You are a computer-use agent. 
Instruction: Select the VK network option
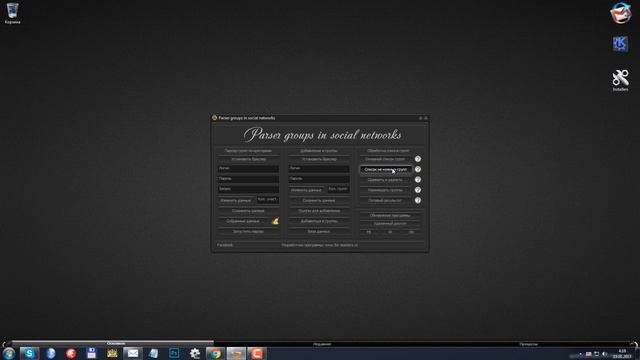pyautogui.click(x=390, y=232)
